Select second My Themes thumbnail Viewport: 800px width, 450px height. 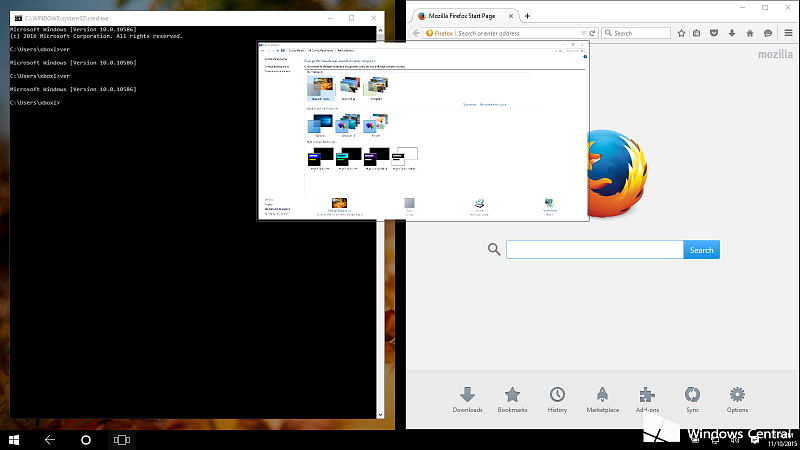(x=349, y=88)
